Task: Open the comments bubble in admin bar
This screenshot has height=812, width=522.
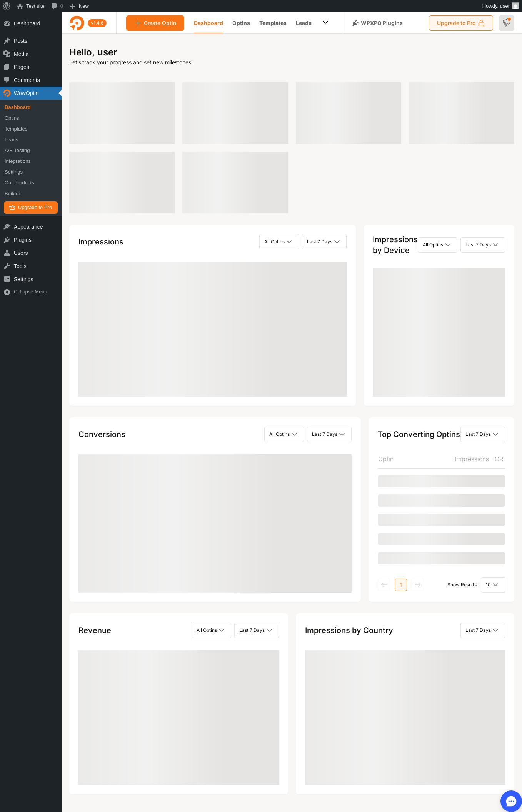Action: 54,6
